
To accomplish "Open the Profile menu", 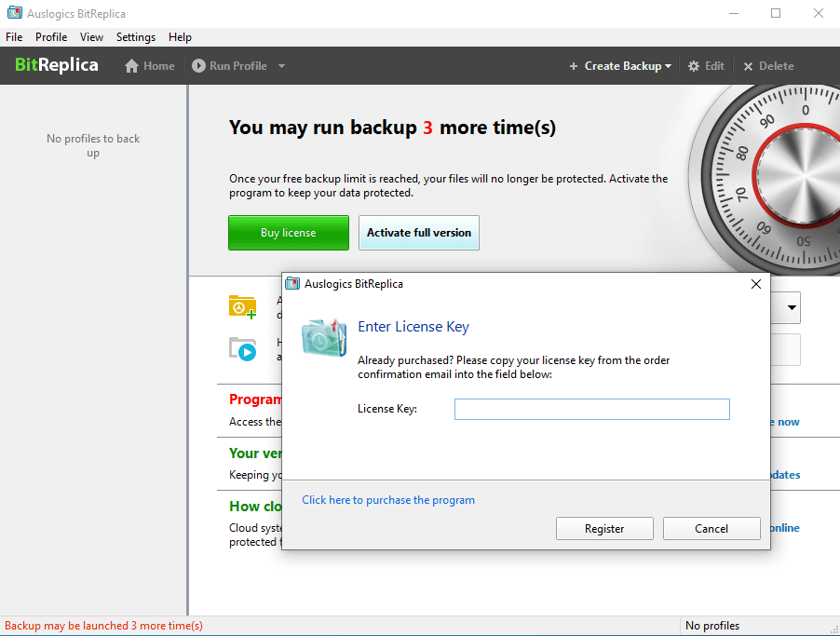I will point(51,37).
